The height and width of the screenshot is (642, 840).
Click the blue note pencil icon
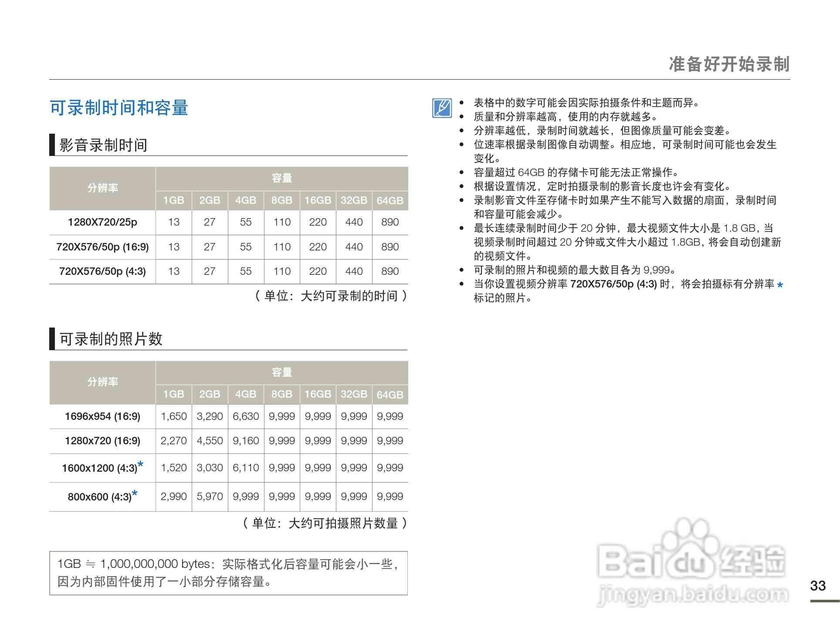coord(442,108)
